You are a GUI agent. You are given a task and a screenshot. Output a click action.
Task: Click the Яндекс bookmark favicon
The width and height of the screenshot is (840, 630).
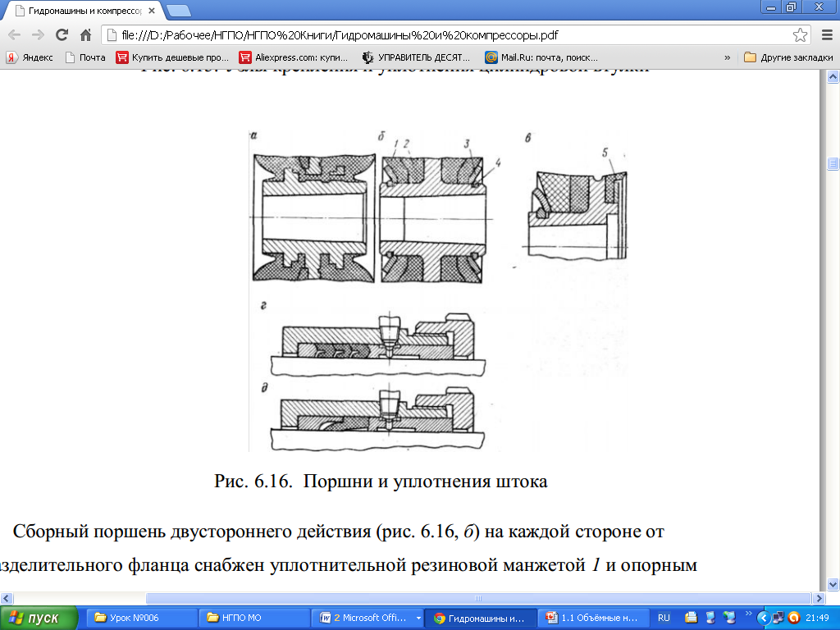11,57
